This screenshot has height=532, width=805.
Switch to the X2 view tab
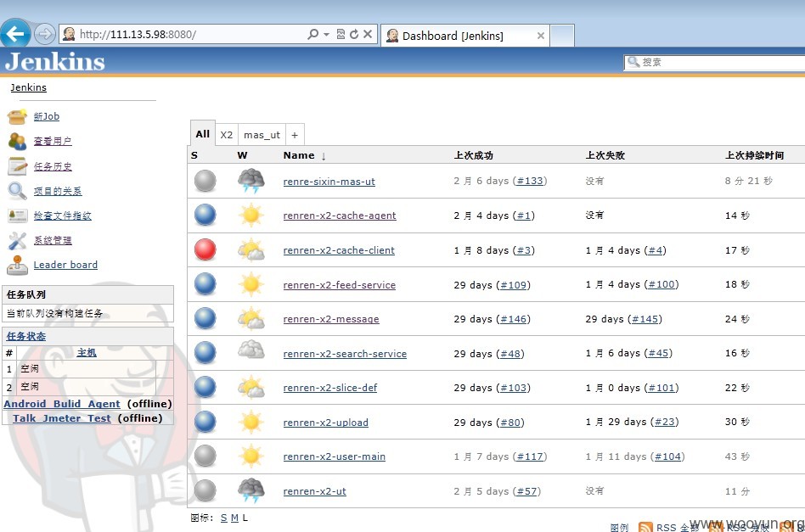coord(227,135)
